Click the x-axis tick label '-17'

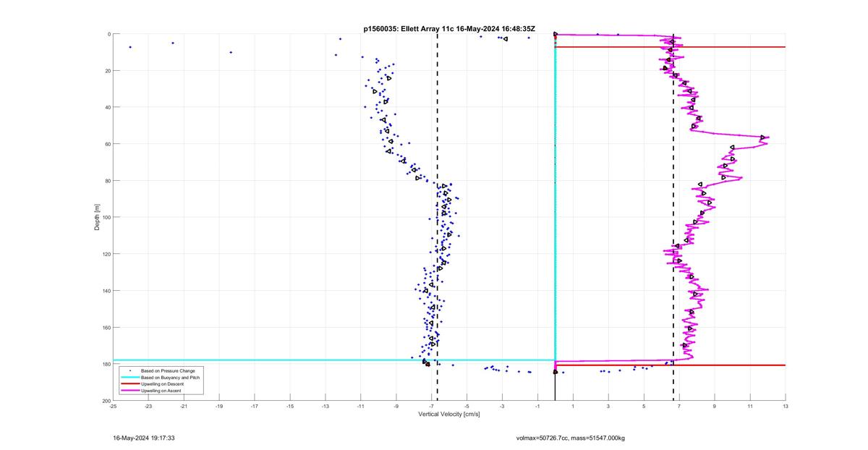255,406
